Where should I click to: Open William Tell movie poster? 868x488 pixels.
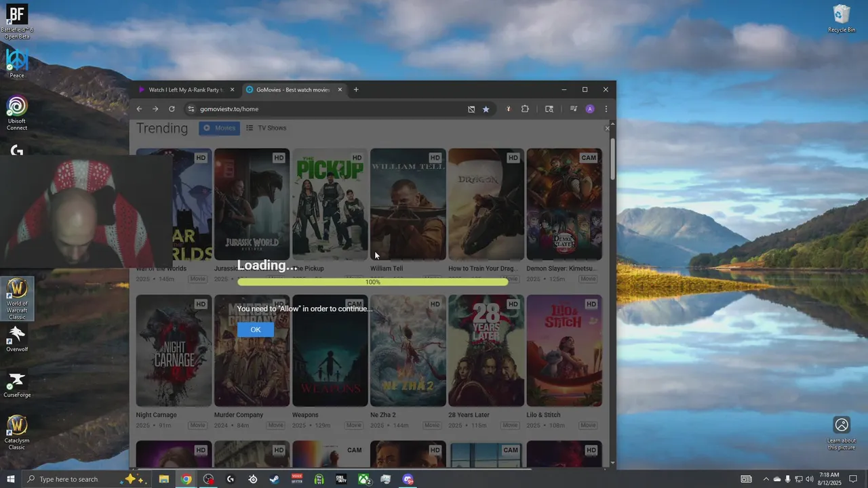pos(408,204)
